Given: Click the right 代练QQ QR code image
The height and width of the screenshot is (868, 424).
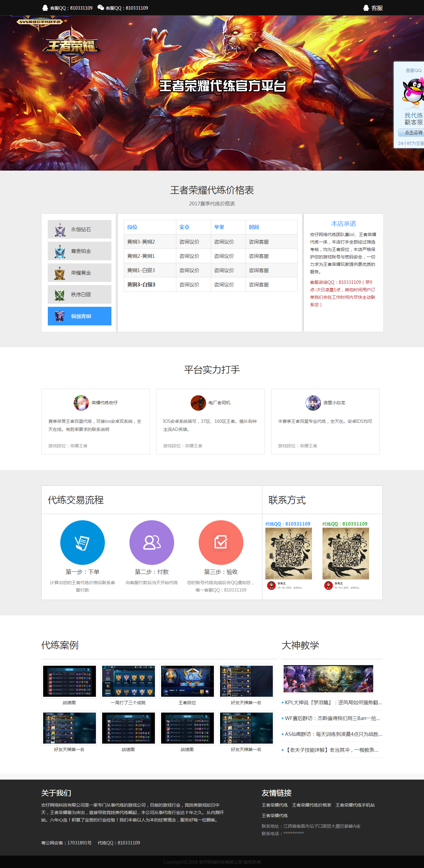Looking at the screenshot, I should coord(345,554).
